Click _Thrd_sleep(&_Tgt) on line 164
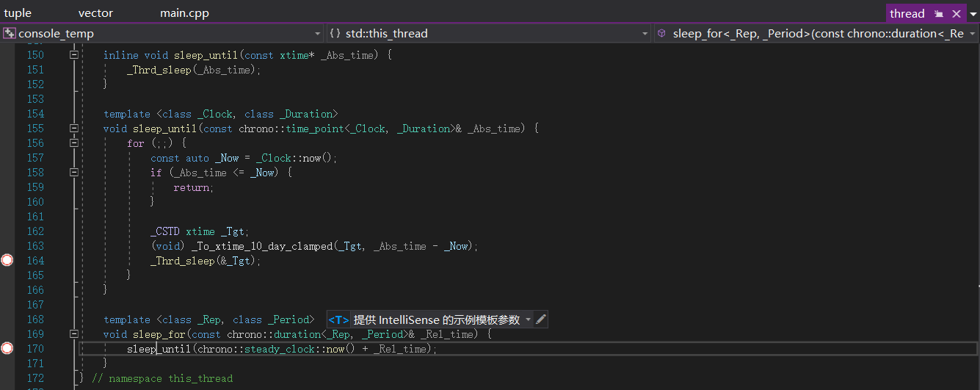980x390 pixels. tap(206, 261)
